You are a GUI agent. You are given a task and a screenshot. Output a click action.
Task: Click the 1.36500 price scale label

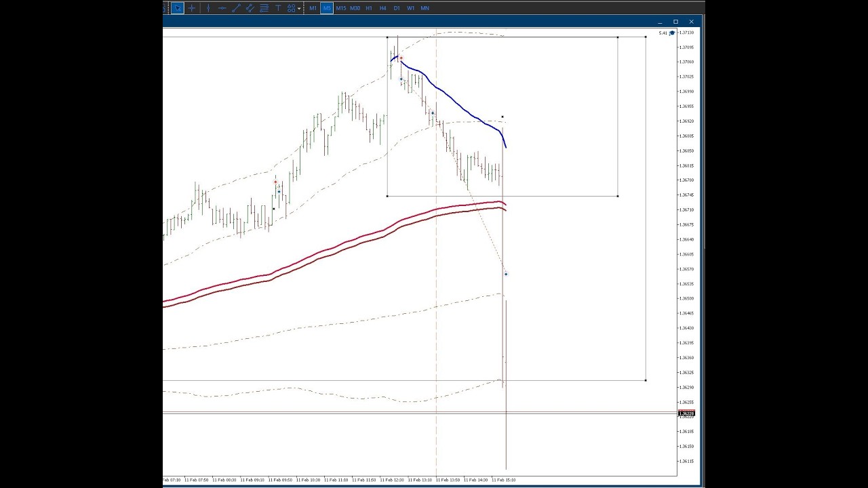tap(687, 298)
